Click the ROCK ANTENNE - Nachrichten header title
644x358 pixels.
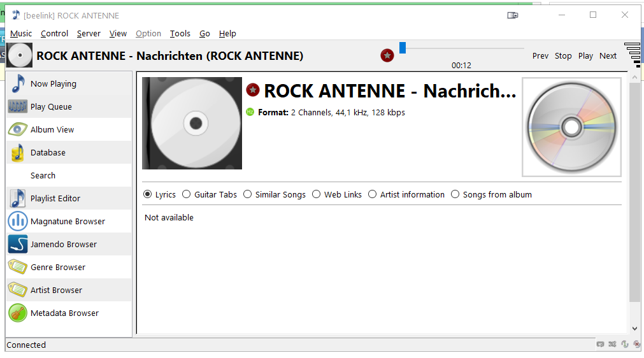pos(169,55)
